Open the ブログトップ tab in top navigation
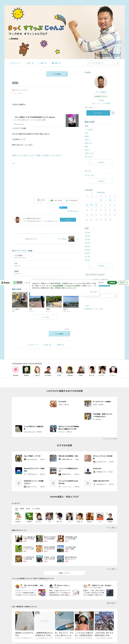 pos(15,63)
